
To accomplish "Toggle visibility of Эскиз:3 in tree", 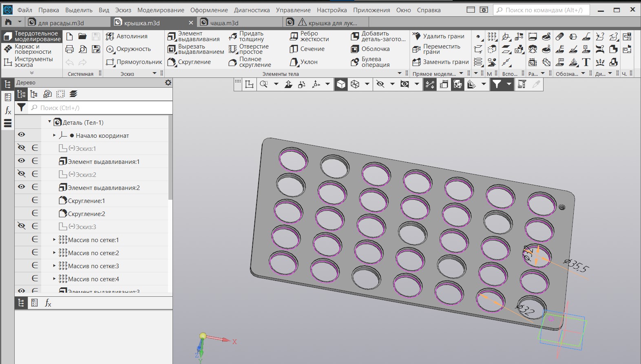I will (22, 226).
